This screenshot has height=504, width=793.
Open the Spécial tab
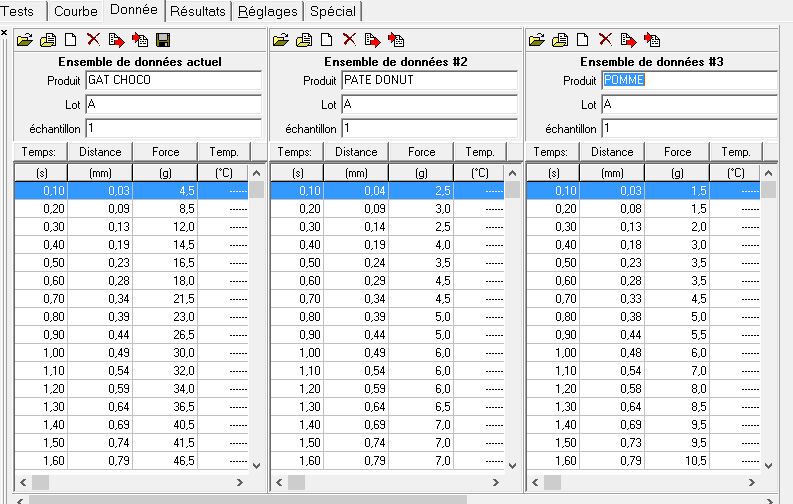point(333,11)
